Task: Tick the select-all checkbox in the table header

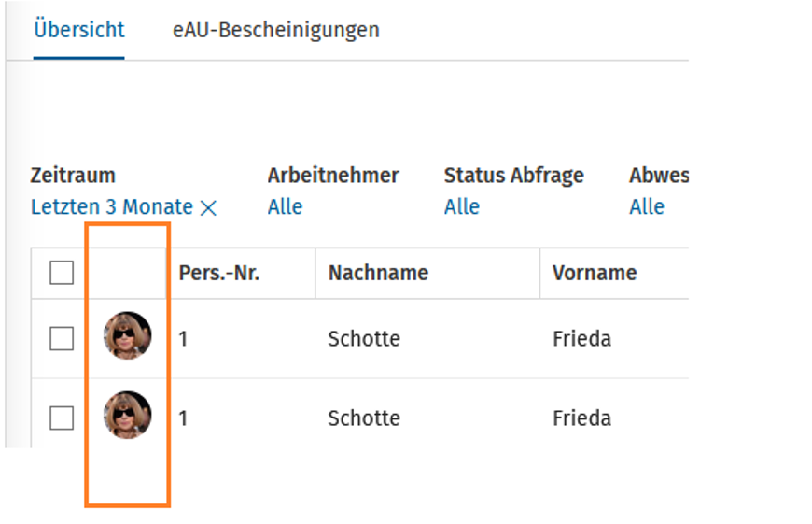Action: pos(62,273)
